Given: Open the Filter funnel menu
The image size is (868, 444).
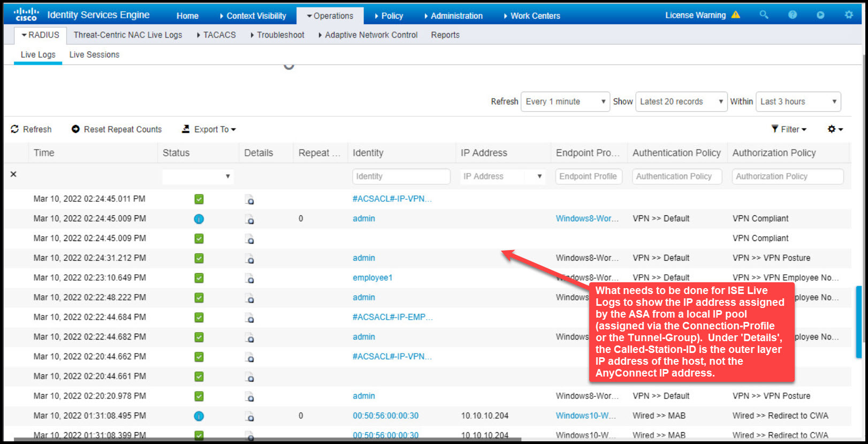Looking at the screenshot, I should tap(788, 129).
